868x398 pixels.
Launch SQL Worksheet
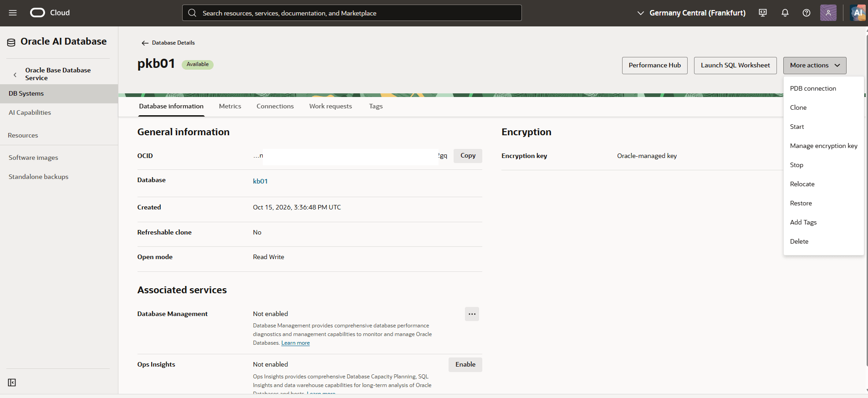coord(735,66)
